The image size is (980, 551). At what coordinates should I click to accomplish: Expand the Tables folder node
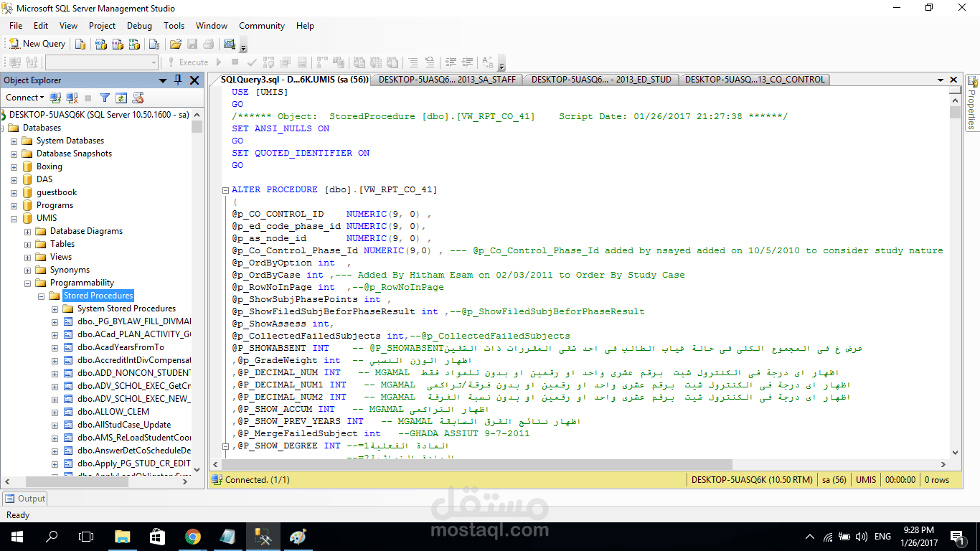tap(27, 245)
